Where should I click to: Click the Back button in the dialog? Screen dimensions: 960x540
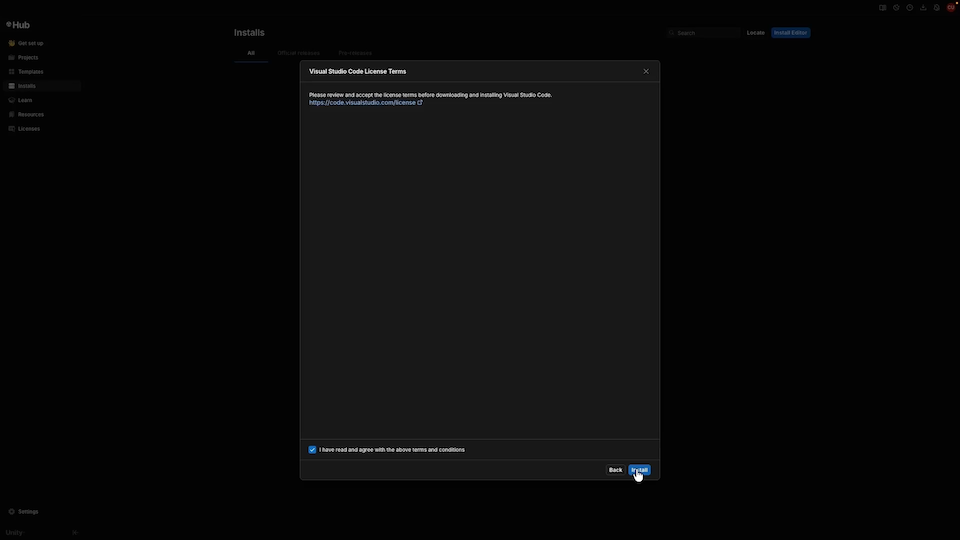pyautogui.click(x=615, y=470)
